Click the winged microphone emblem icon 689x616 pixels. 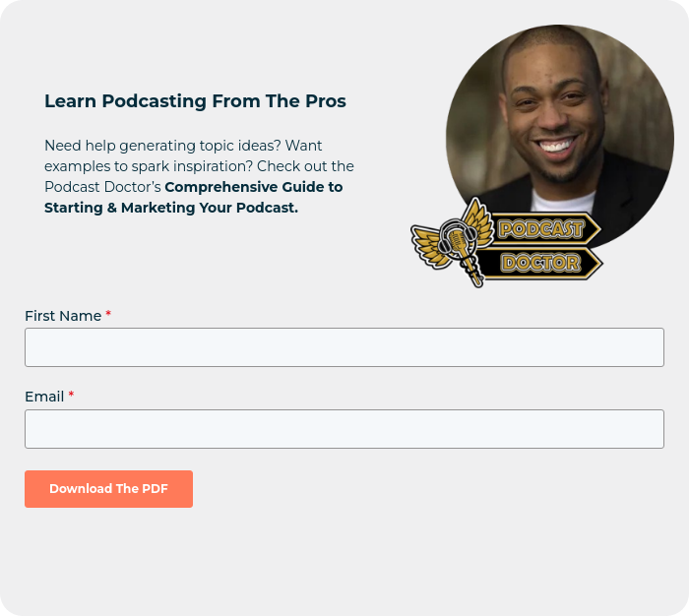(x=454, y=243)
